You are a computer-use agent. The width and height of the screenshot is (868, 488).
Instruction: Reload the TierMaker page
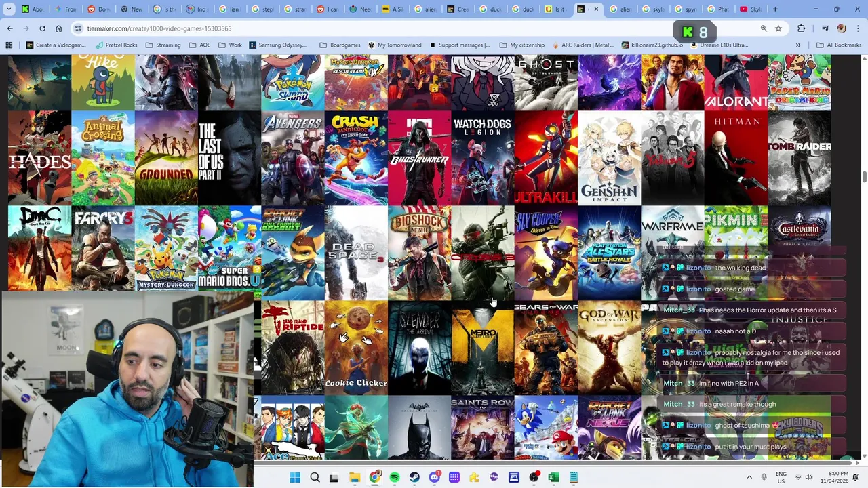click(x=42, y=28)
